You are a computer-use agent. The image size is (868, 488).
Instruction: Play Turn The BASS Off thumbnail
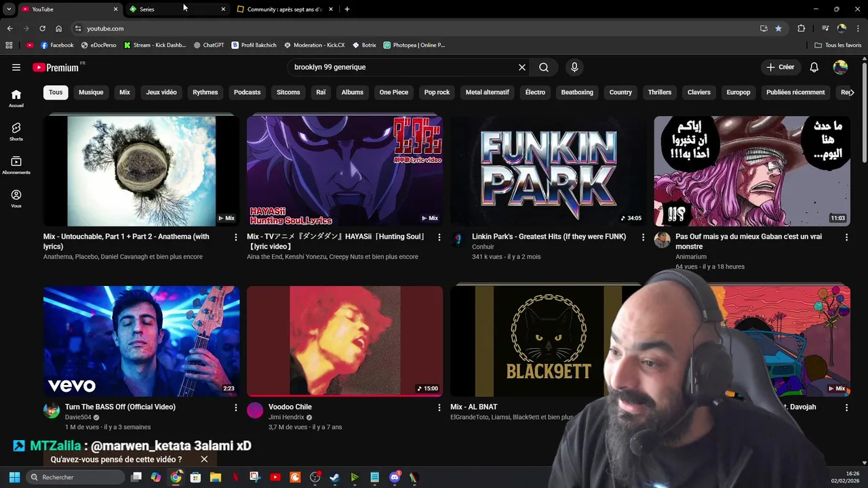pyautogui.click(x=141, y=340)
